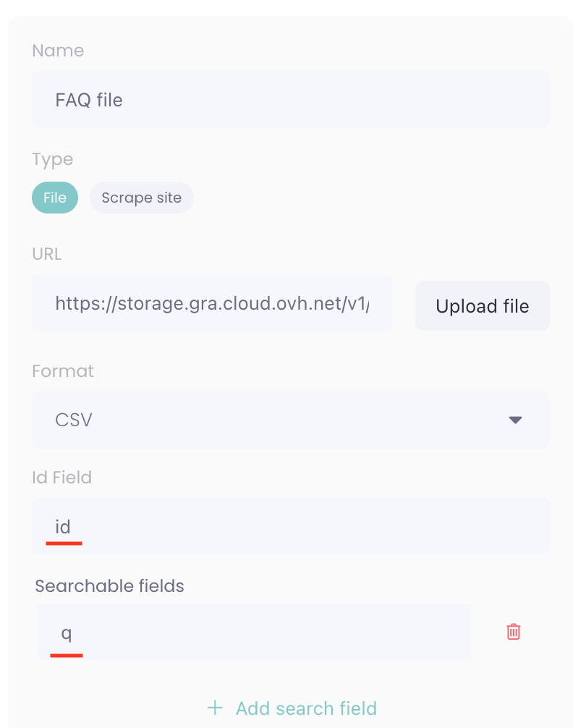586x728 pixels.
Task: Click the CSV value text in Format
Action: [x=74, y=420]
